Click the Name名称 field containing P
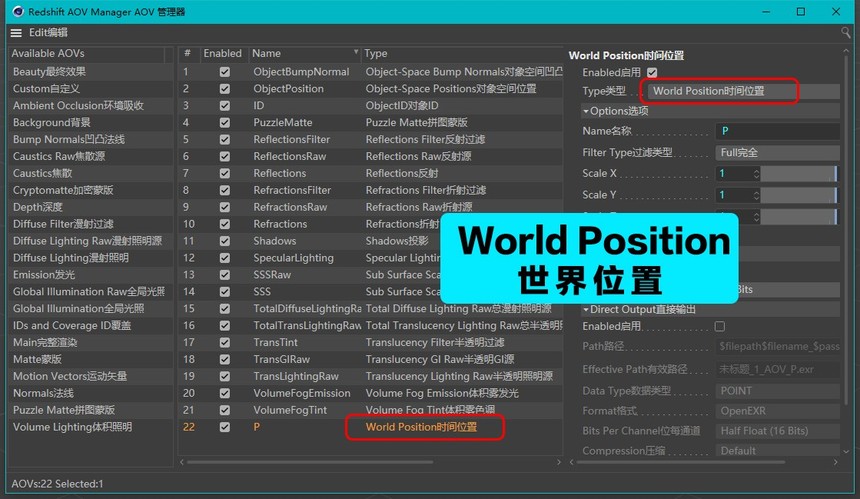Screen dimensions: 860x499 [777, 131]
